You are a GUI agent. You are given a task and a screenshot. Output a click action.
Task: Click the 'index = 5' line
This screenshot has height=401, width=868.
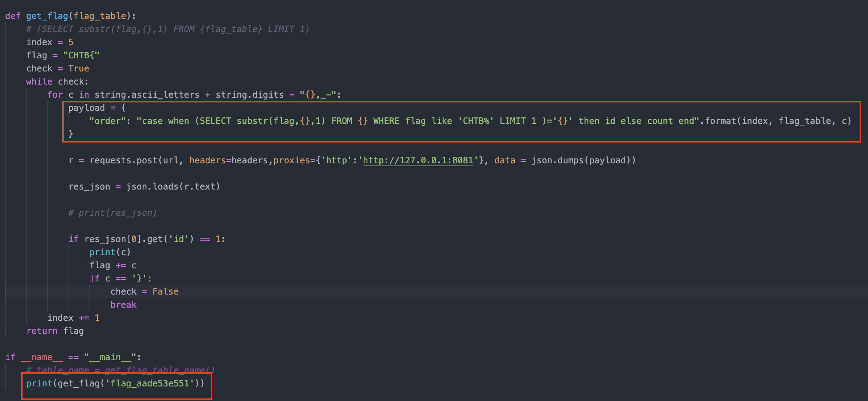point(50,42)
